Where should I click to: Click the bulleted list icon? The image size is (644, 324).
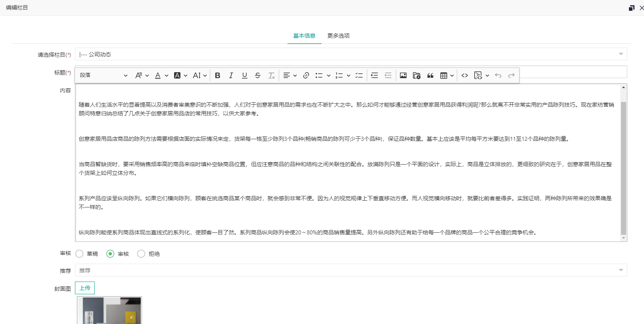pyautogui.click(x=319, y=75)
